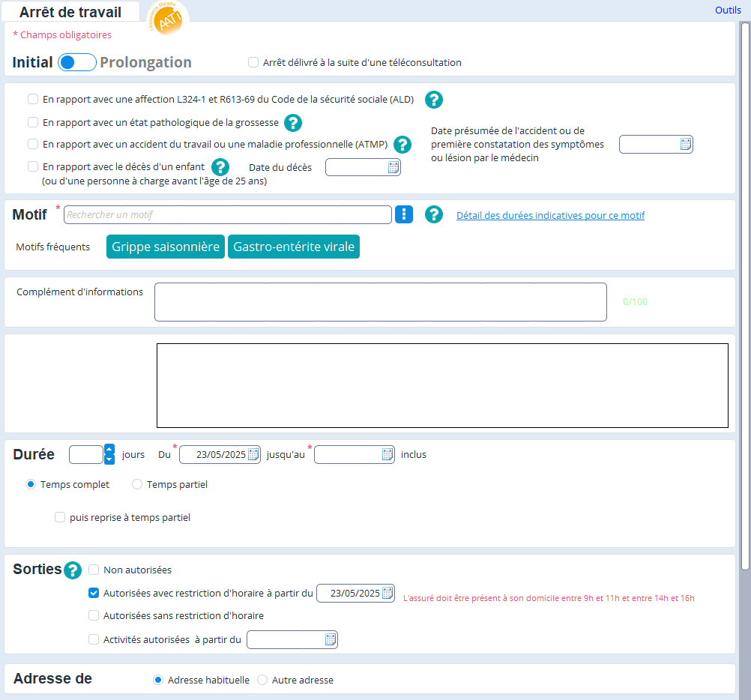
Task: Enable Sorties Non autorisées checkbox
Action: (x=94, y=570)
